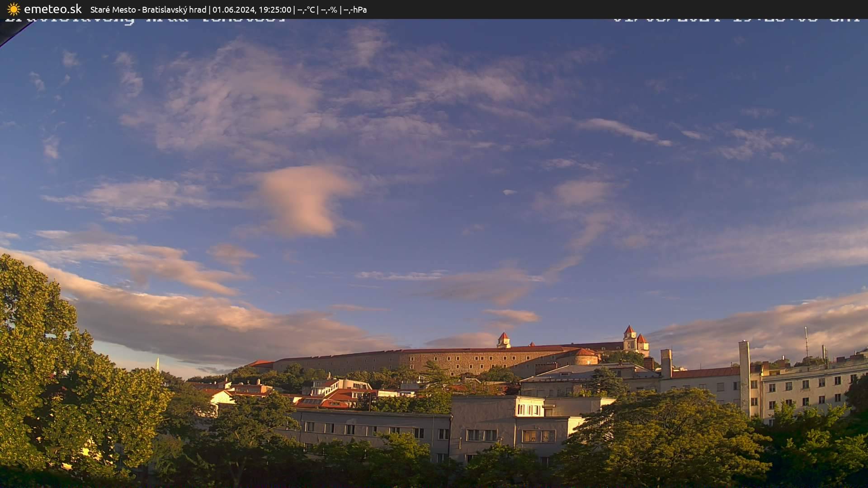
Task: Click the 19:25:00 time reading
Action: coord(274,9)
